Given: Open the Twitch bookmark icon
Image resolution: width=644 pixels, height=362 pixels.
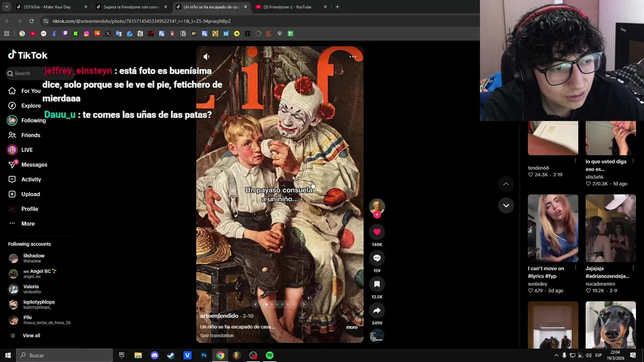Looking at the screenshot, I should (x=65, y=34).
